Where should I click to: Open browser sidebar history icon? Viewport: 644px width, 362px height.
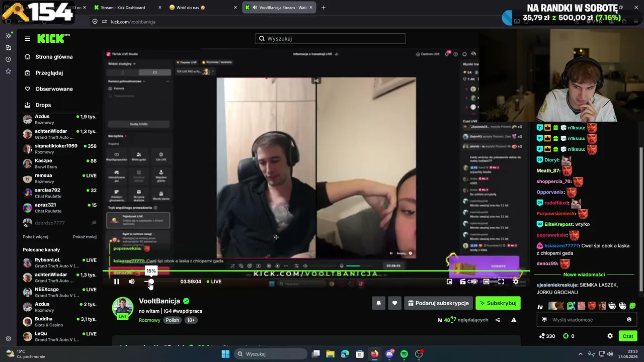point(9,59)
